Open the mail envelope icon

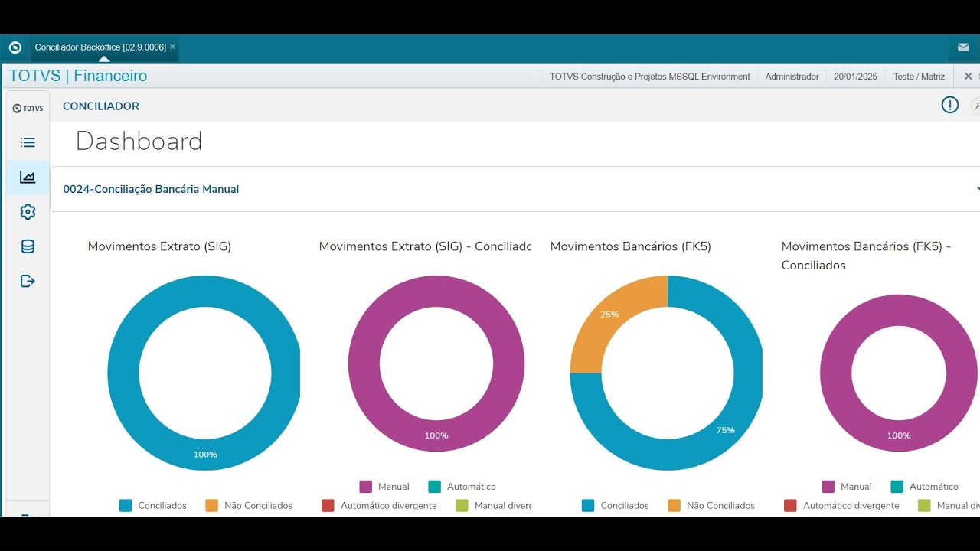(963, 47)
